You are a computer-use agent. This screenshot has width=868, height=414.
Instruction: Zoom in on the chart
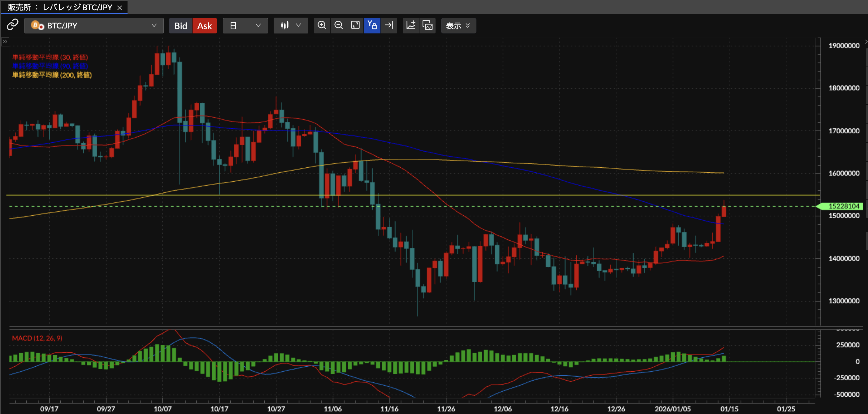point(322,25)
